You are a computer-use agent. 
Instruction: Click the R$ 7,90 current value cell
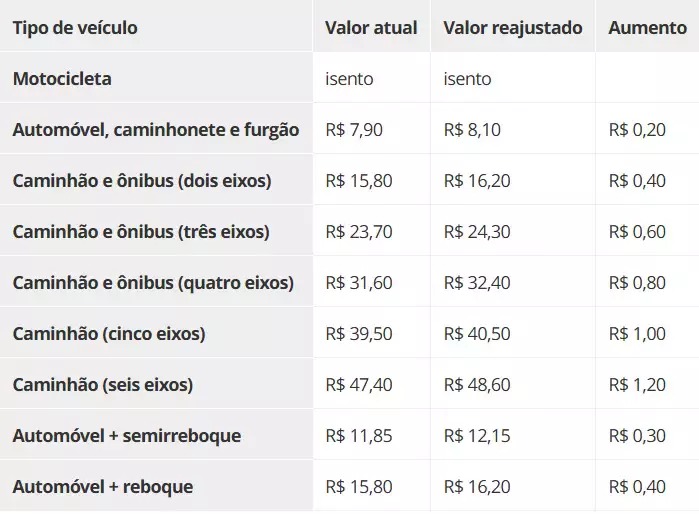click(354, 129)
